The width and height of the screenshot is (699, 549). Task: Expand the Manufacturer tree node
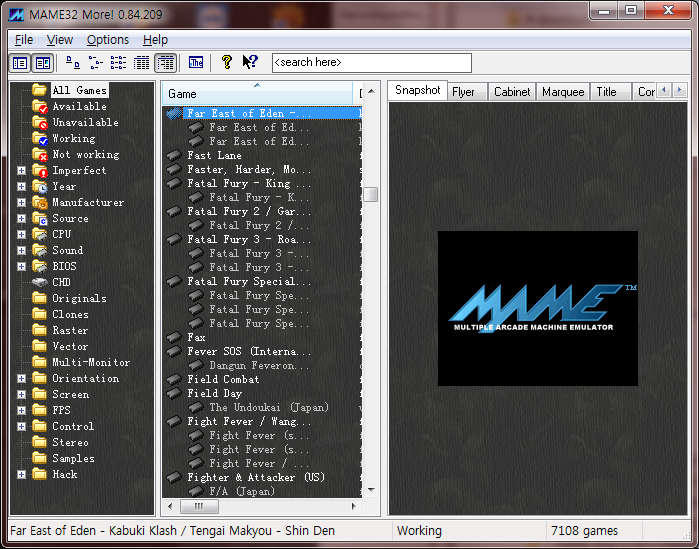(x=21, y=203)
